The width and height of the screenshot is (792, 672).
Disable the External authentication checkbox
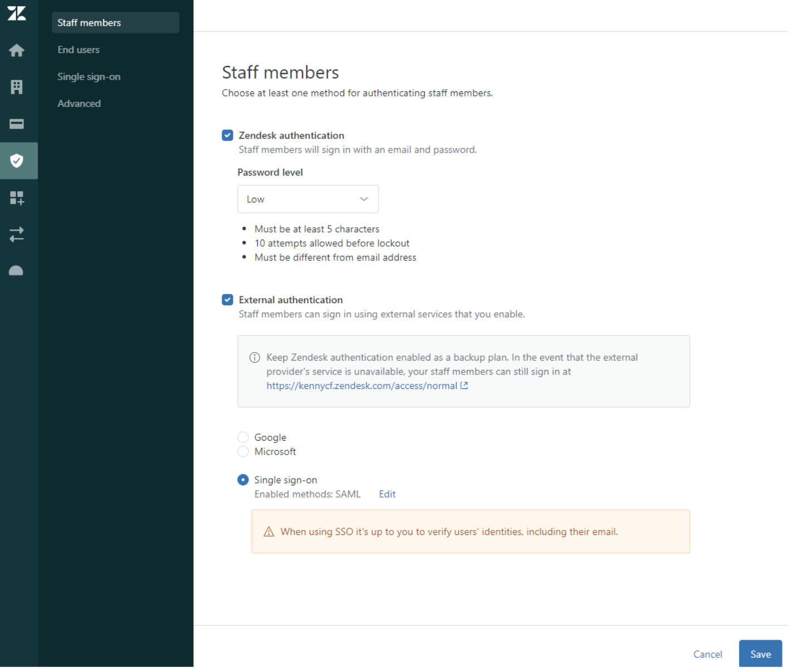click(227, 299)
